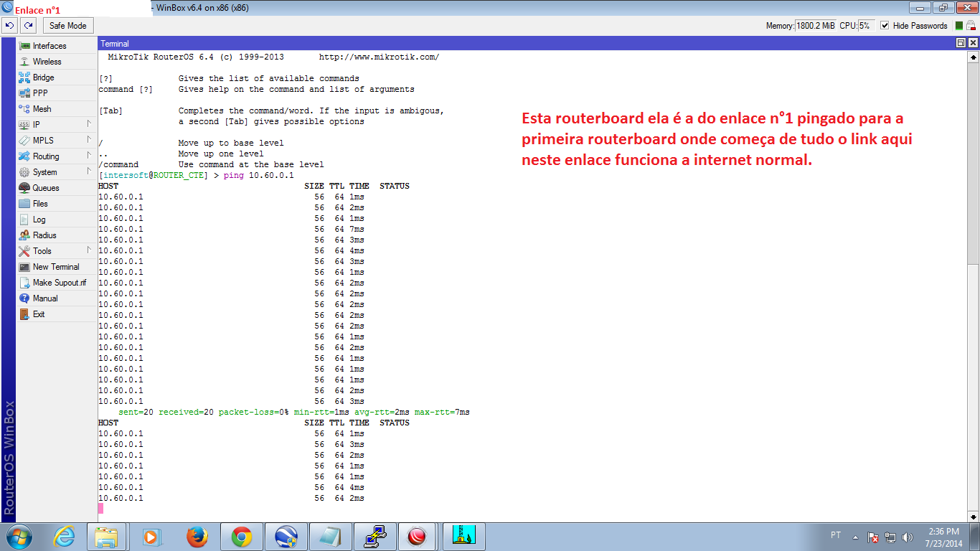Toggle Safe Mode on
This screenshot has width=980, height=551.
(x=67, y=25)
